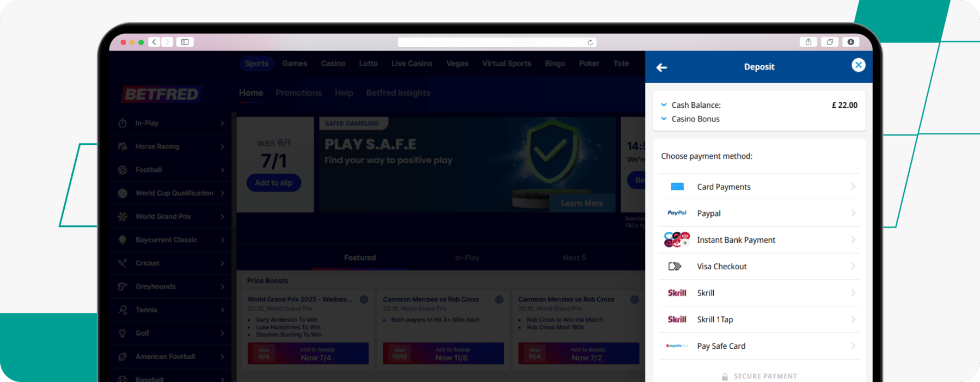This screenshot has width=980, height=382.
Task: Open the Virtual Sports tab
Action: 506,64
